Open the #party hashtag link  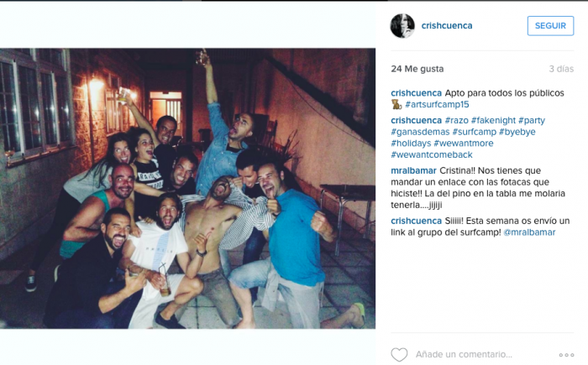point(532,120)
